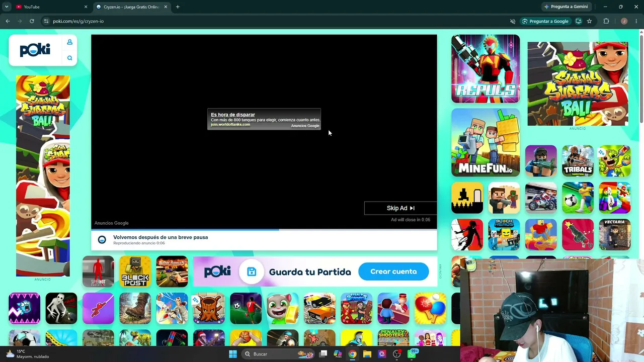The image size is (644, 362).
Task: Open Chrome's three-dot menu
Action: click(636, 21)
